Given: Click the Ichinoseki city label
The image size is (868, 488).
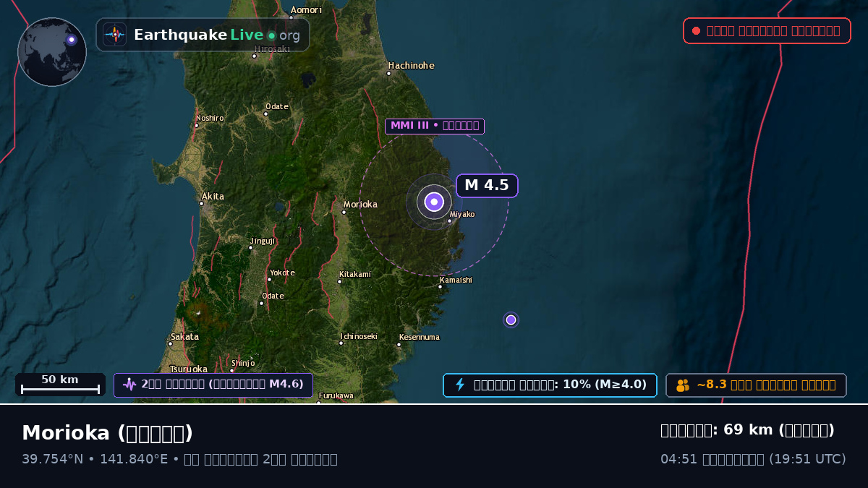Looking at the screenshot, I should [359, 336].
